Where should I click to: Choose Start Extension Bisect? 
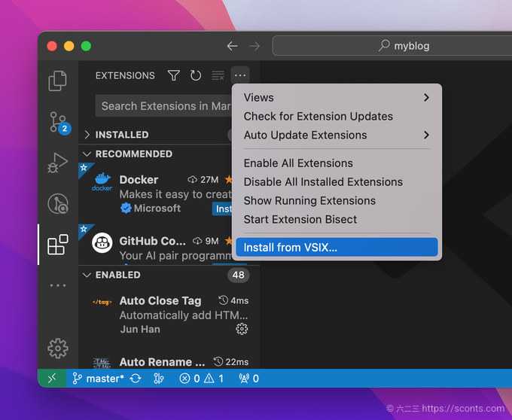tap(337, 219)
